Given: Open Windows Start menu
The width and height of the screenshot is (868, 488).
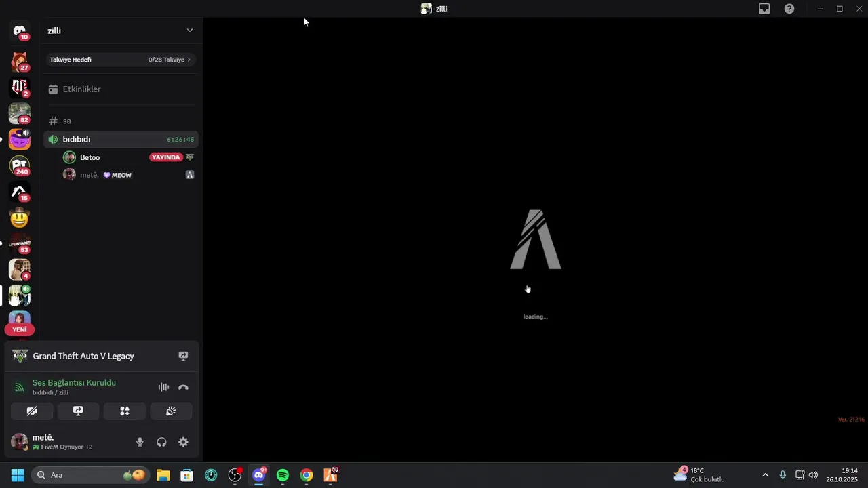Looking at the screenshot, I should click(x=18, y=475).
